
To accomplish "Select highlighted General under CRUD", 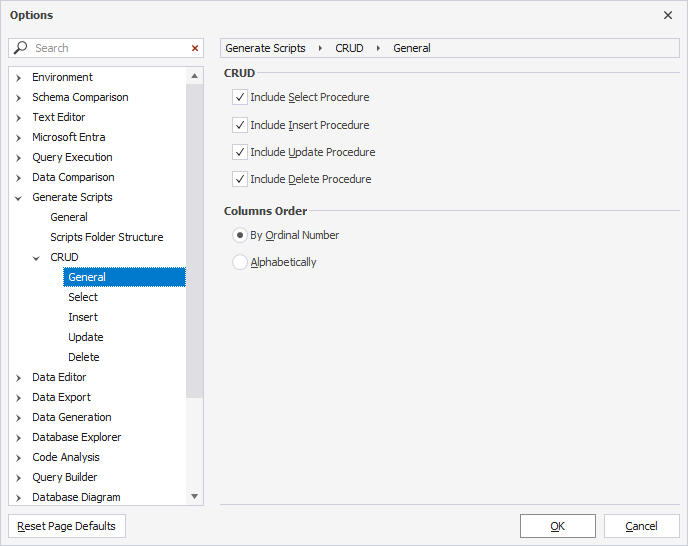I will (125, 277).
